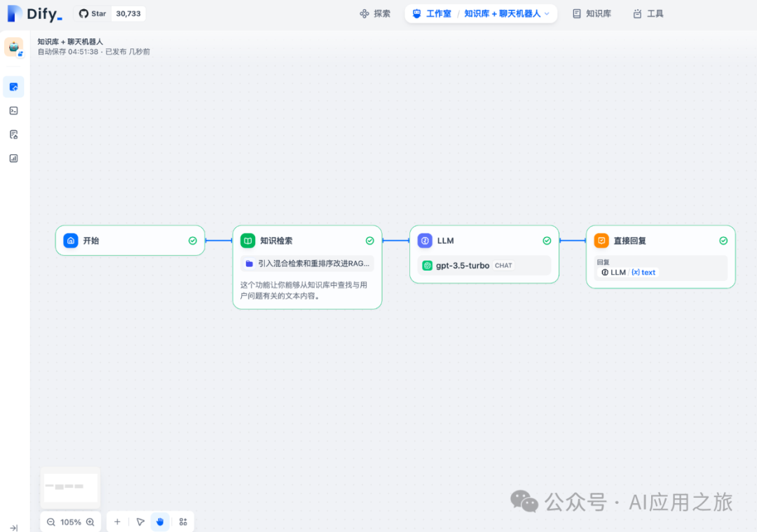Toggle the hand pan mode
The height and width of the screenshot is (532, 757).
coord(160,522)
